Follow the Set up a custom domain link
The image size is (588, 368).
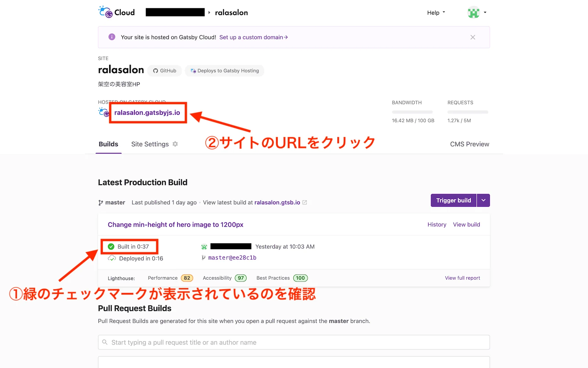(254, 37)
